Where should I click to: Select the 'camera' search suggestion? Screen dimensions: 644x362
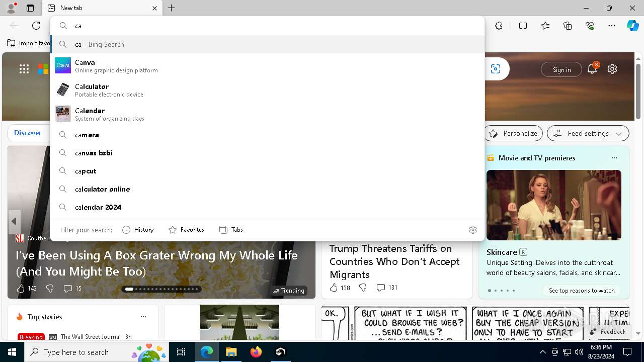268,135
